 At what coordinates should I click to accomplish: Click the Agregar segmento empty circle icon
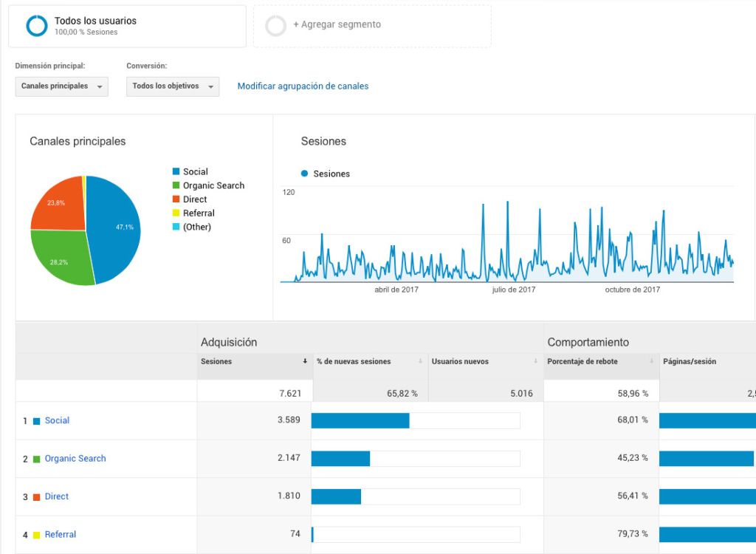[x=276, y=26]
